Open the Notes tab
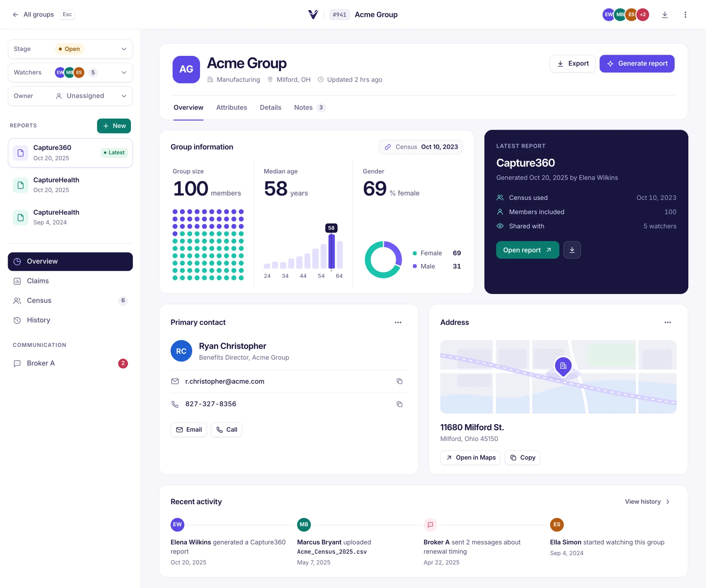Viewport: 706px width, 588px height. (x=310, y=107)
